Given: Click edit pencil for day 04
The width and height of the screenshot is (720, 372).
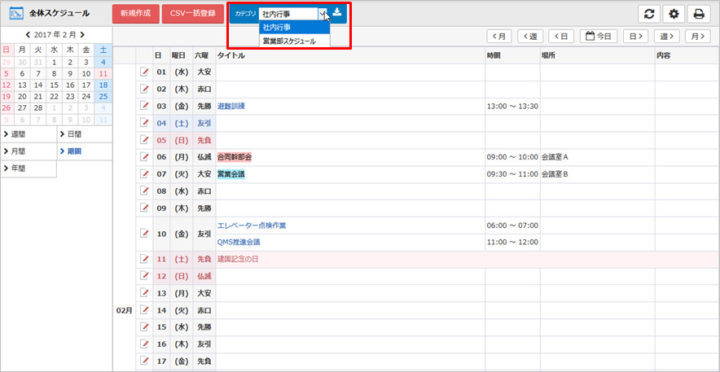Looking at the screenshot, I should [144, 123].
